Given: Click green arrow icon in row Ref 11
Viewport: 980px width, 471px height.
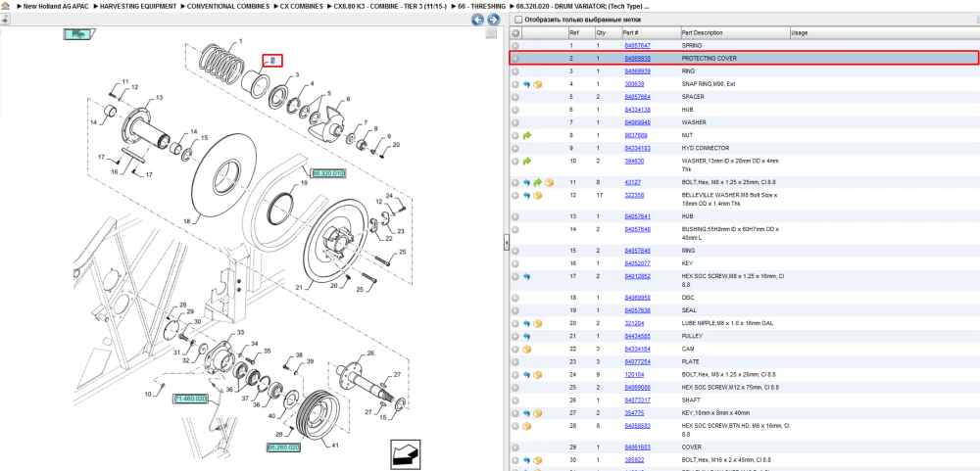Looking at the screenshot, I should tap(537, 182).
